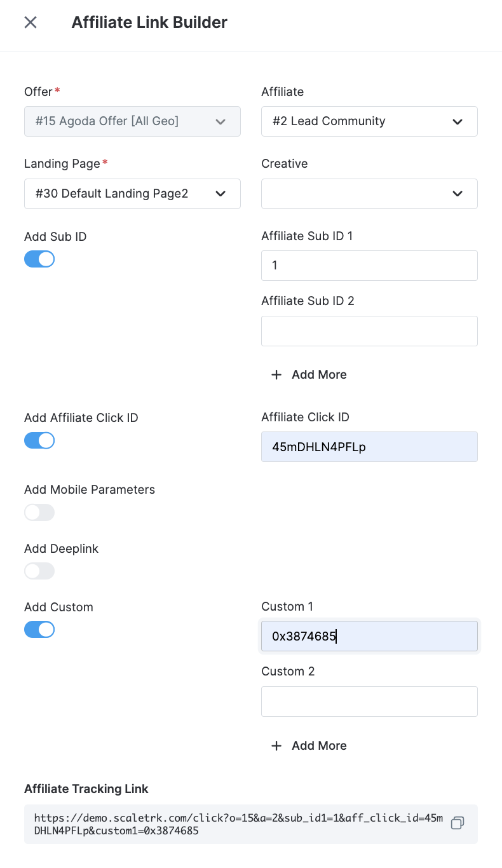Close the Affiliate Link Builder panel
This screenshot has width=502, height=868.
point(31,22)
